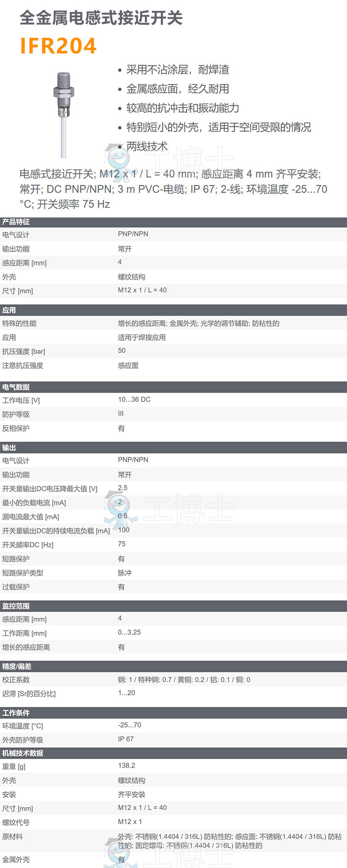Select the 工作条件 section header

click(x=16, y=713)
